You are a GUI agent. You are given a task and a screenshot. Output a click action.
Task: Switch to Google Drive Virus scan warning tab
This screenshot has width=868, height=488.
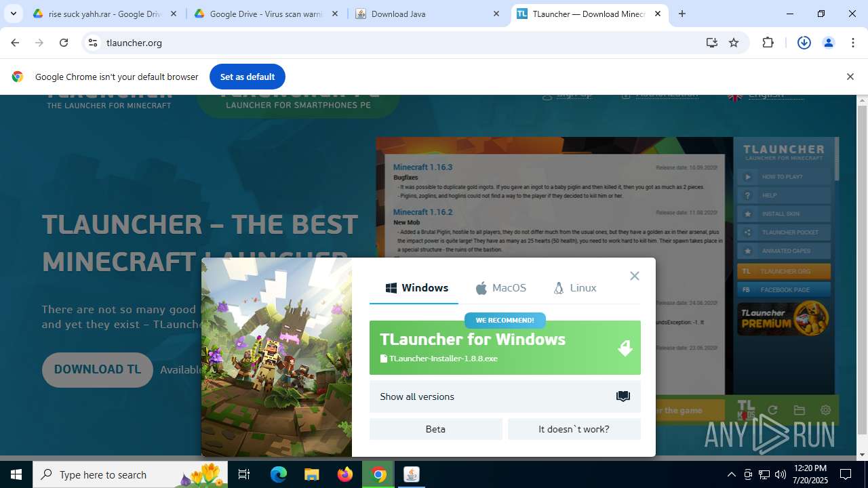[x=267, y=14]
